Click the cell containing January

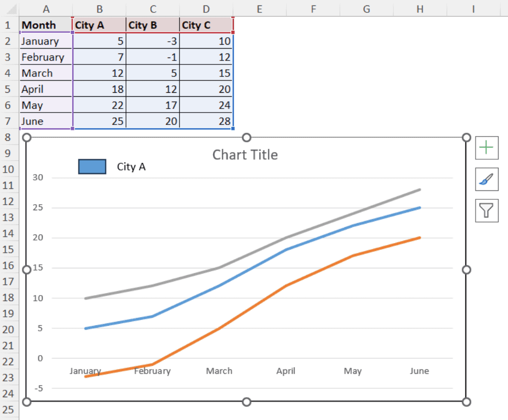click(46, 41)
